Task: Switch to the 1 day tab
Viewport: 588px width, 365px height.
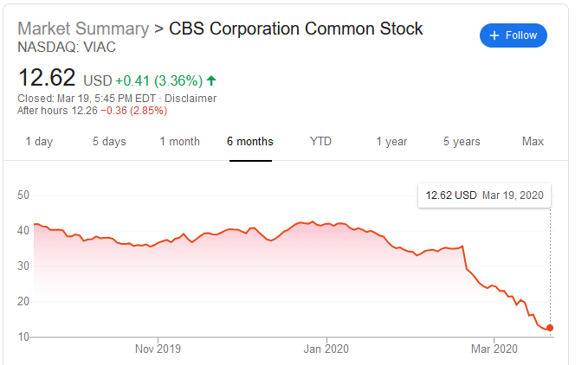Action: coord(39,141)
